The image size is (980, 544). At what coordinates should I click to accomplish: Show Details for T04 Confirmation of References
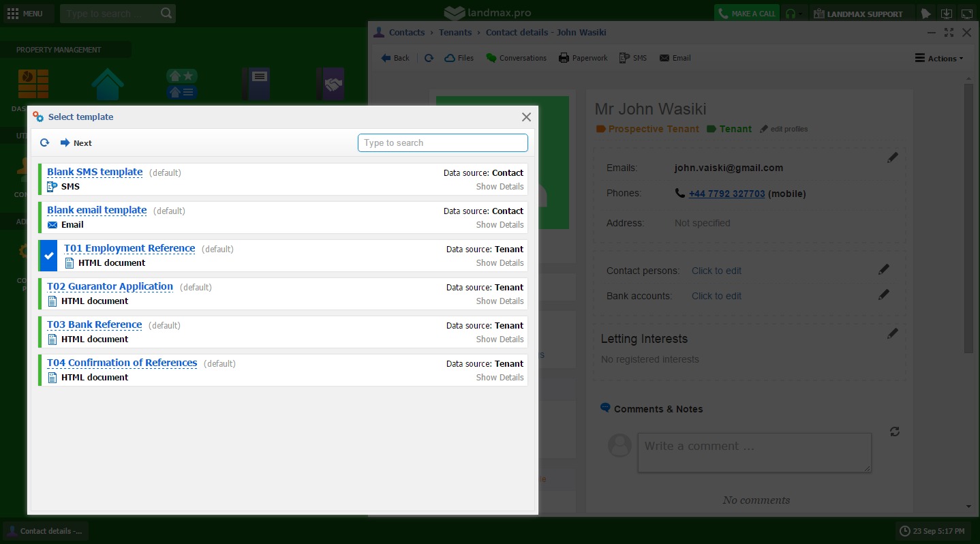pos(500,378)
